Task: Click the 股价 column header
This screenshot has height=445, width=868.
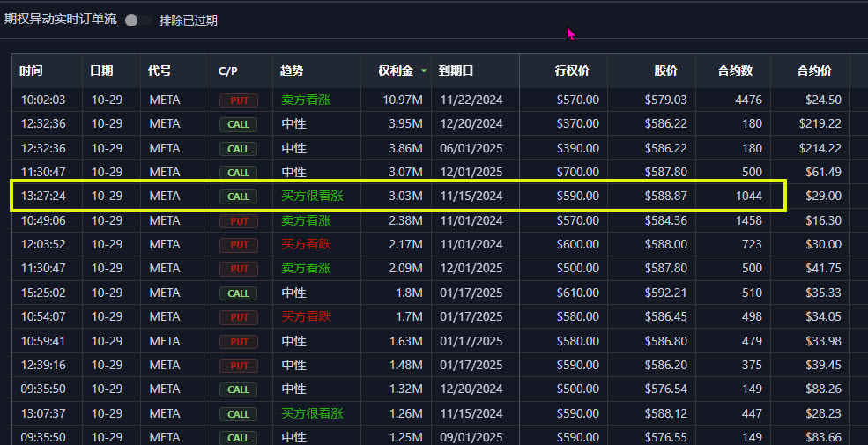Action: click(x=666, y=70)
